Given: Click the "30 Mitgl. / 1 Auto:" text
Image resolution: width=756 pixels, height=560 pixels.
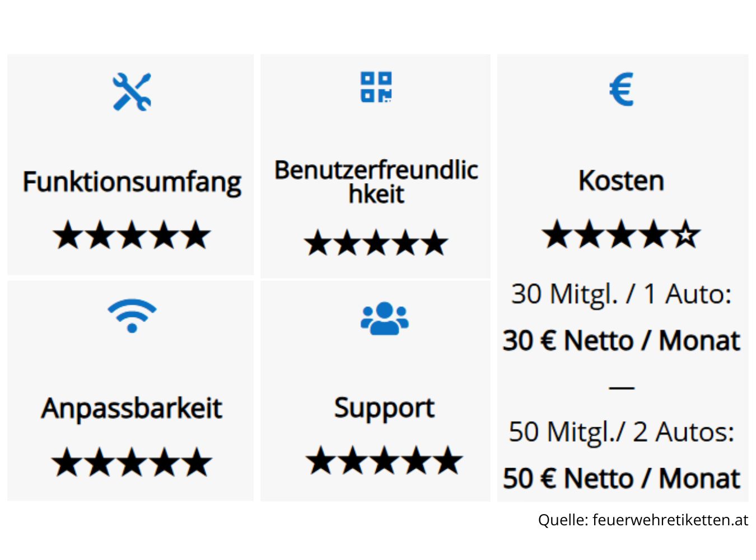Looking at the screenshot, I should [621, 294].
